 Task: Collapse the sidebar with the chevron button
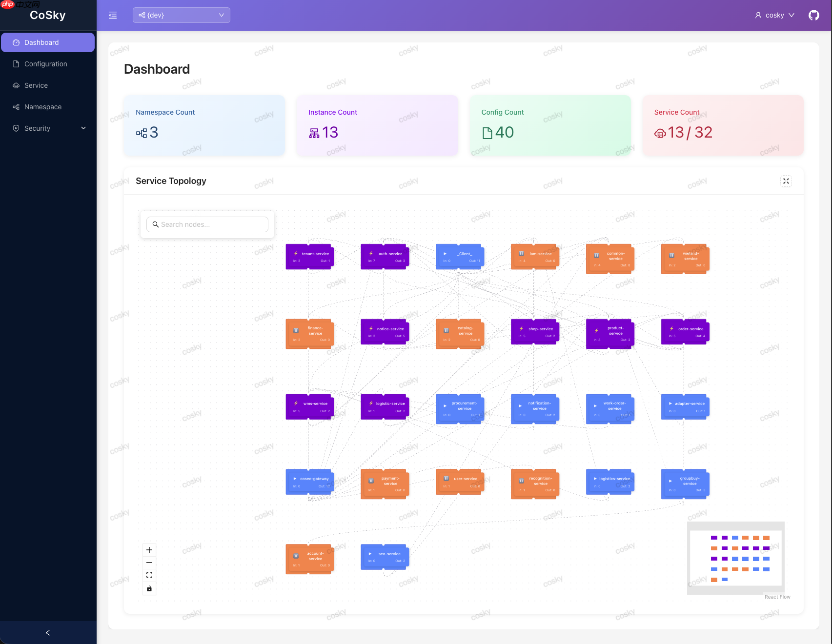[x=48, y=632]
